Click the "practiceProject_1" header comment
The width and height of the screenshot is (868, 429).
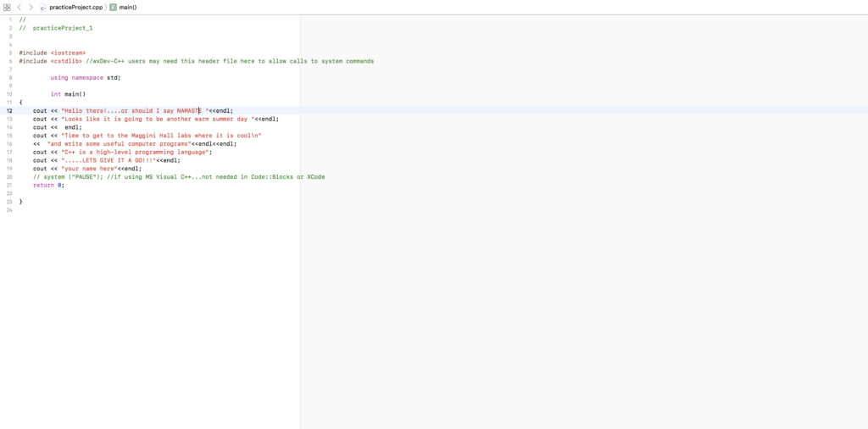62,28
